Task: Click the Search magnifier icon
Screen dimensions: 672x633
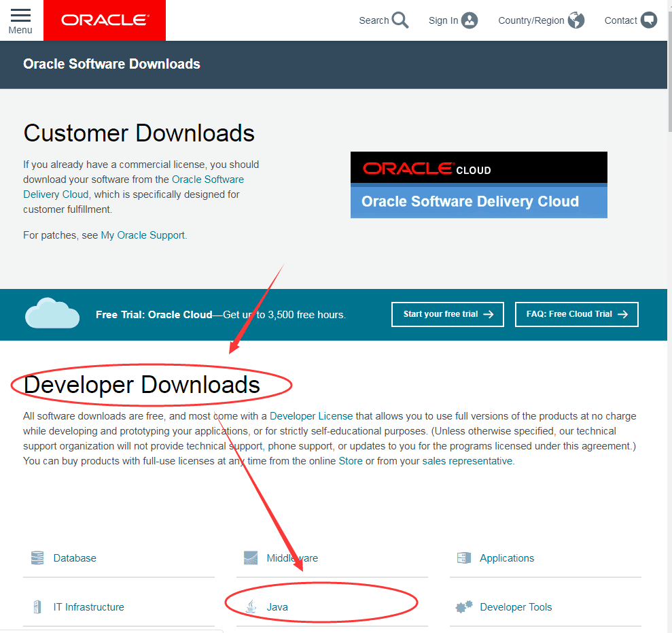Action: [400, 20]
